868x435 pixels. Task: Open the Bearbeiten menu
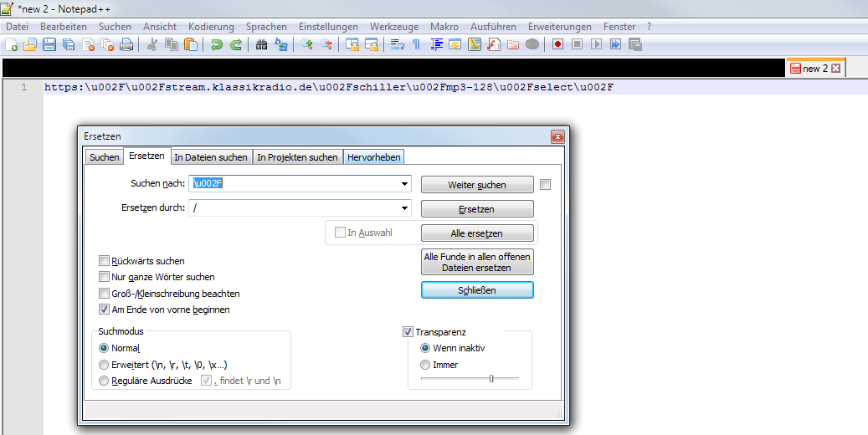click(64, 27)
